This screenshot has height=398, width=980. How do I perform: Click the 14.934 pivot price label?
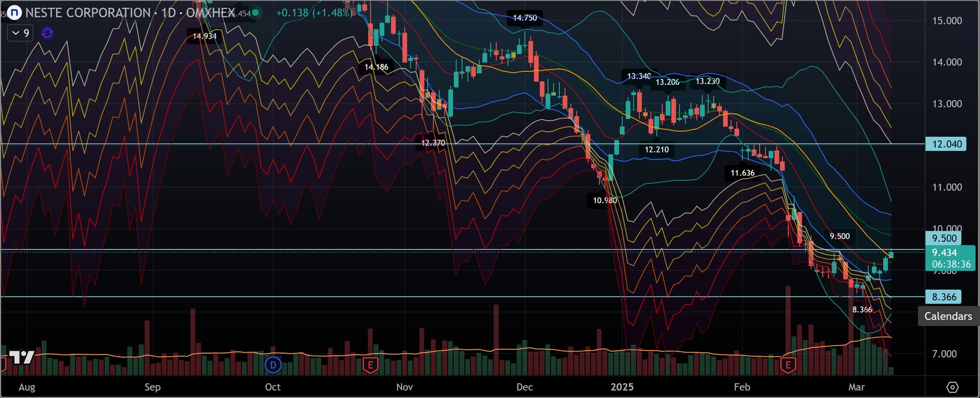(204, 36)
